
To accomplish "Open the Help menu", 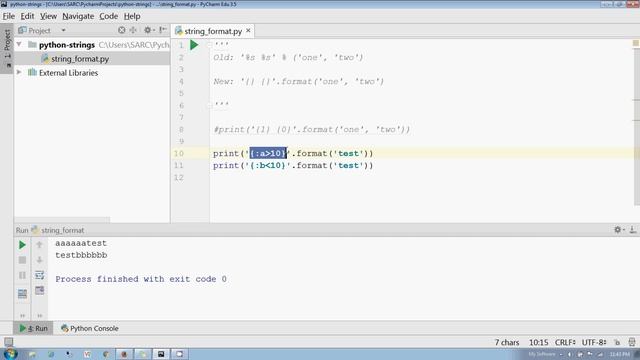I will coord(132,16).
